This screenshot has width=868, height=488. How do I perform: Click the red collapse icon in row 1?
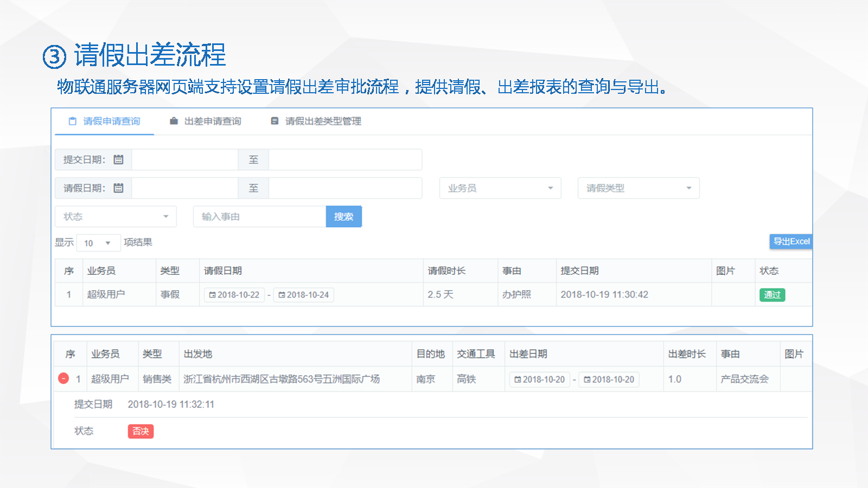tap(63, 378)
